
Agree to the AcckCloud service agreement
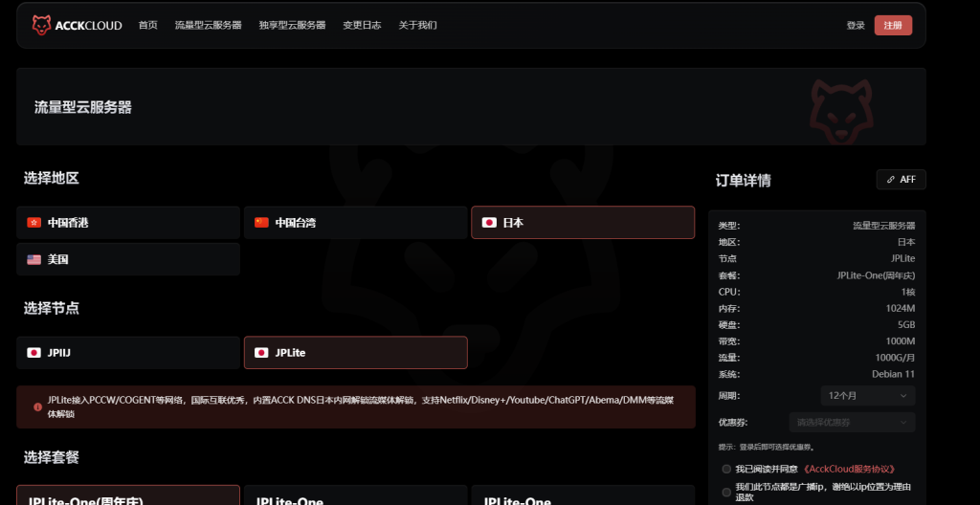726,469
